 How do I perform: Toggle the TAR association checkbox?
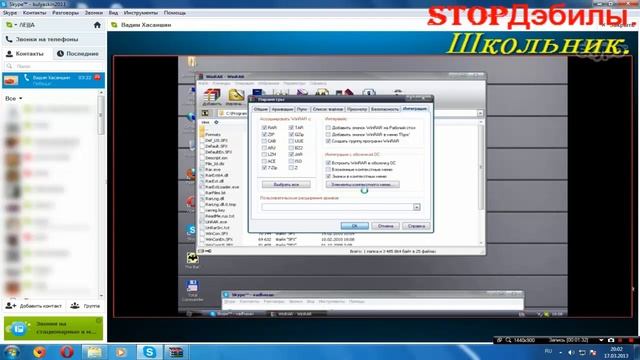click(291, 128)
